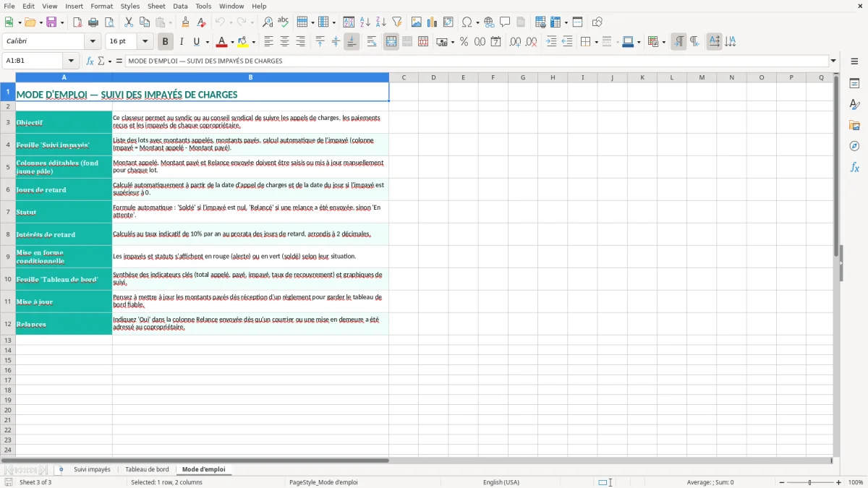Apply font color red swatch
This screenshot has height=488, width=868.
(223, 42)
